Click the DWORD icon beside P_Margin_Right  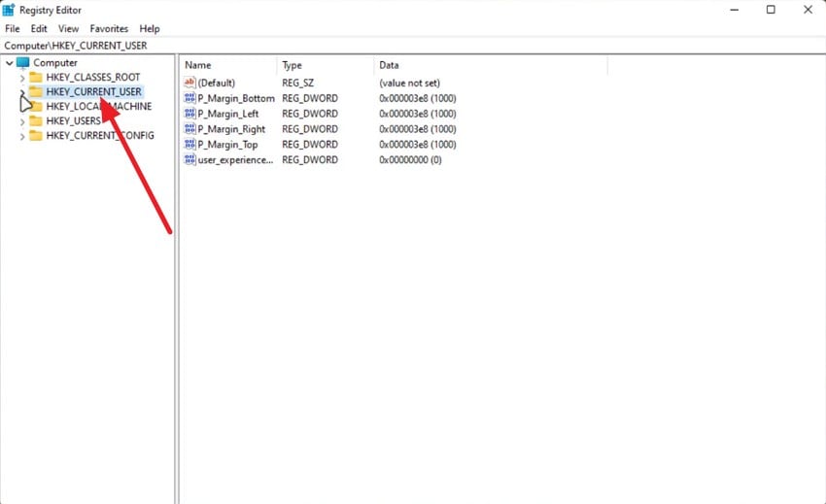point(189,128)
